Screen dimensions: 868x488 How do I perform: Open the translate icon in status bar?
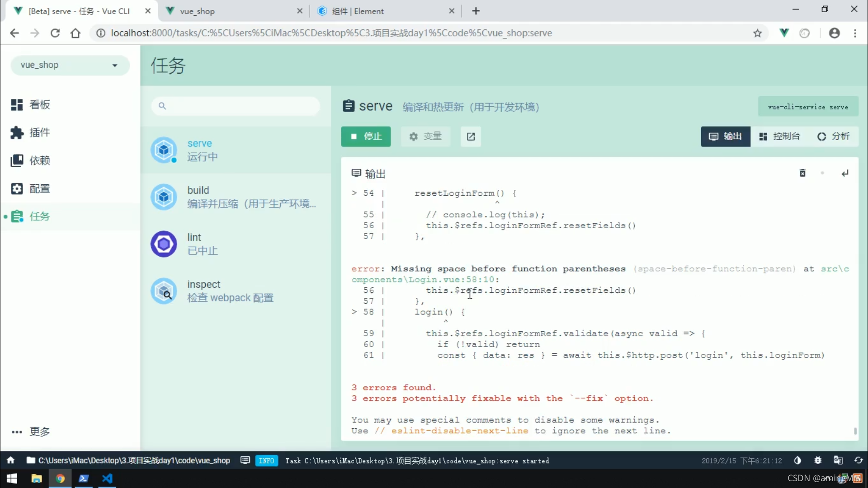click(x=838, y=460)
